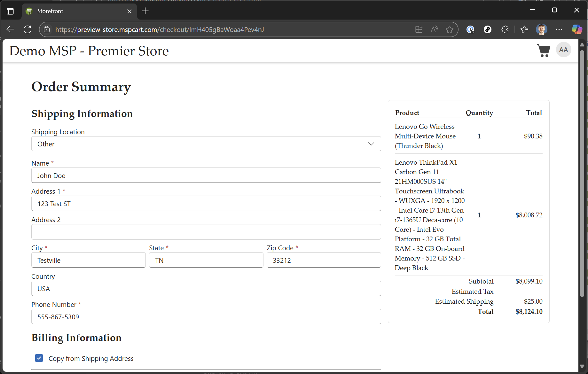
Task: Click the empty Address 2 field
Action: coord(206,232)
